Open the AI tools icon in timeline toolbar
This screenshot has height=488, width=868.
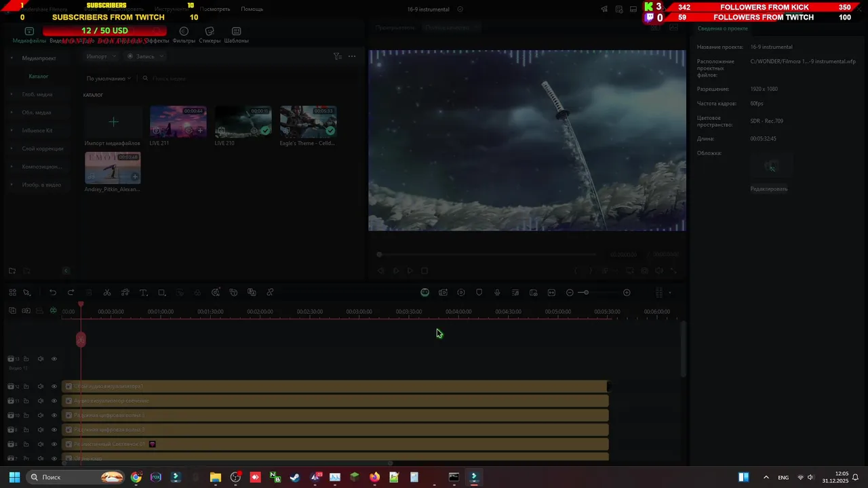click(216, 293)
